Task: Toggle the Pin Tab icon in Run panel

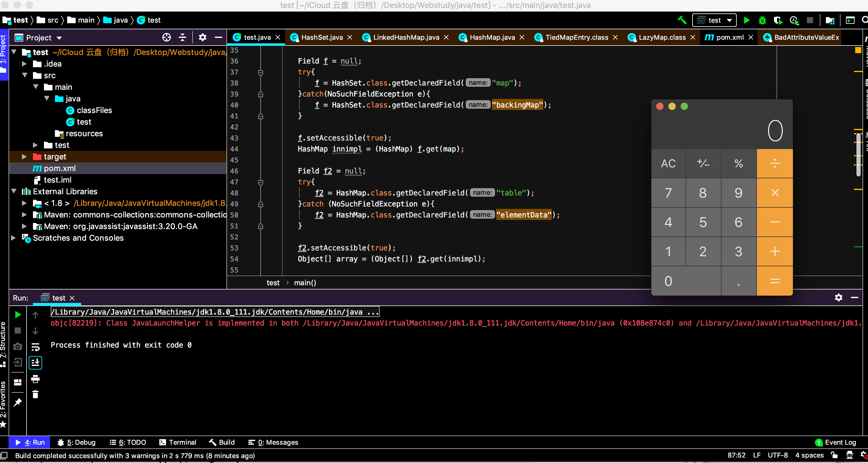Action: tap(17, 402)
